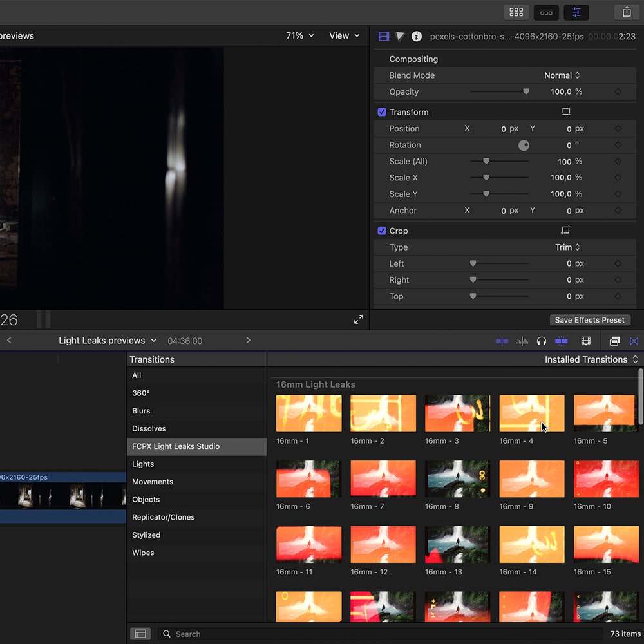This screenshot has height=644, width=644.
Task: Open the Share export icon
Action: pyautogui.click(x=626, y=12)
